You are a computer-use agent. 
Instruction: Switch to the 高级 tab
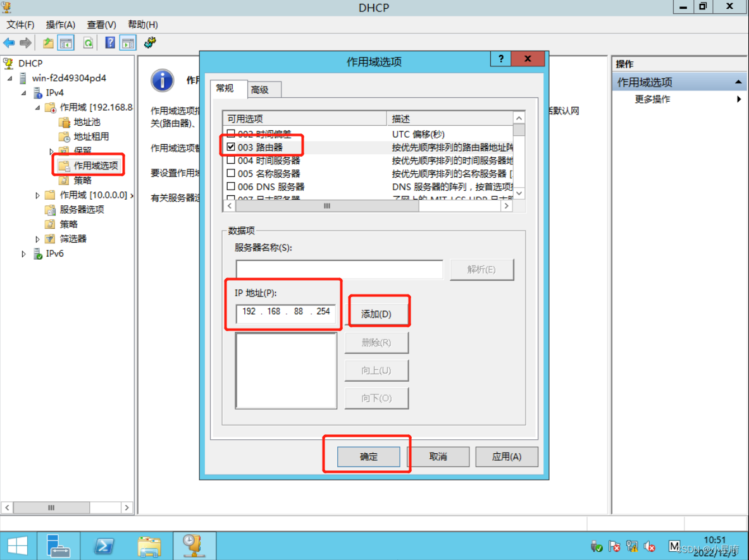point(264,90)
